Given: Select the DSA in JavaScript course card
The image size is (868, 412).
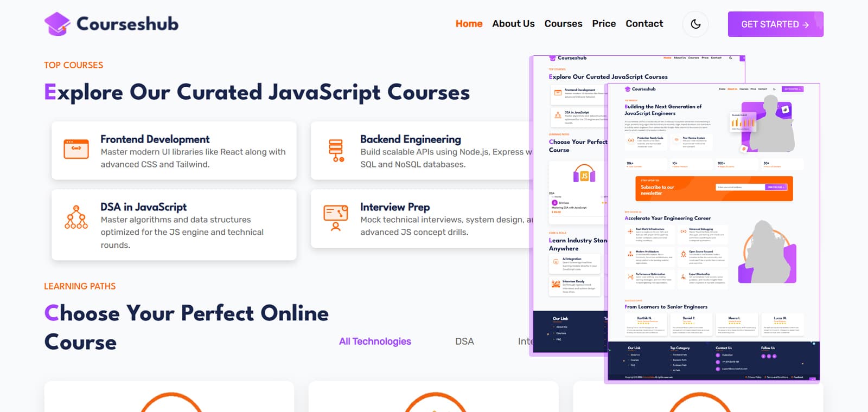Looking at the screenshot, I should [174, 225].
